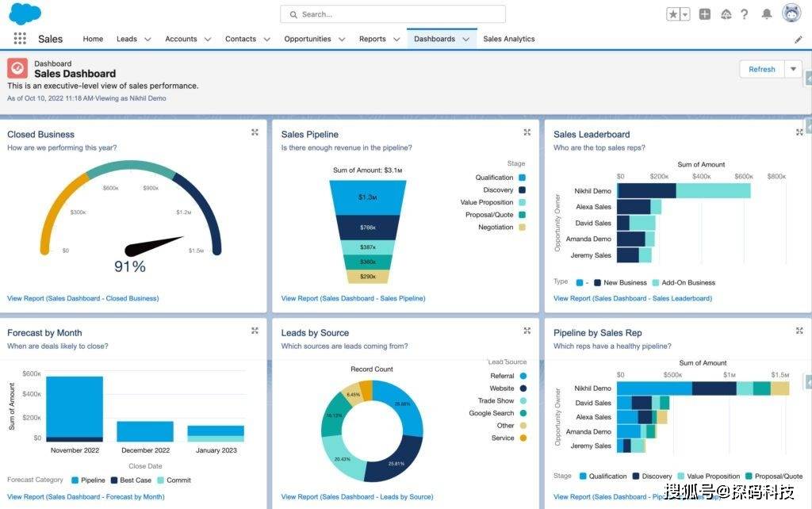Click the 'Sum of Amount: $3.1M' label
812x509 pixels.
tap(368, 170)
